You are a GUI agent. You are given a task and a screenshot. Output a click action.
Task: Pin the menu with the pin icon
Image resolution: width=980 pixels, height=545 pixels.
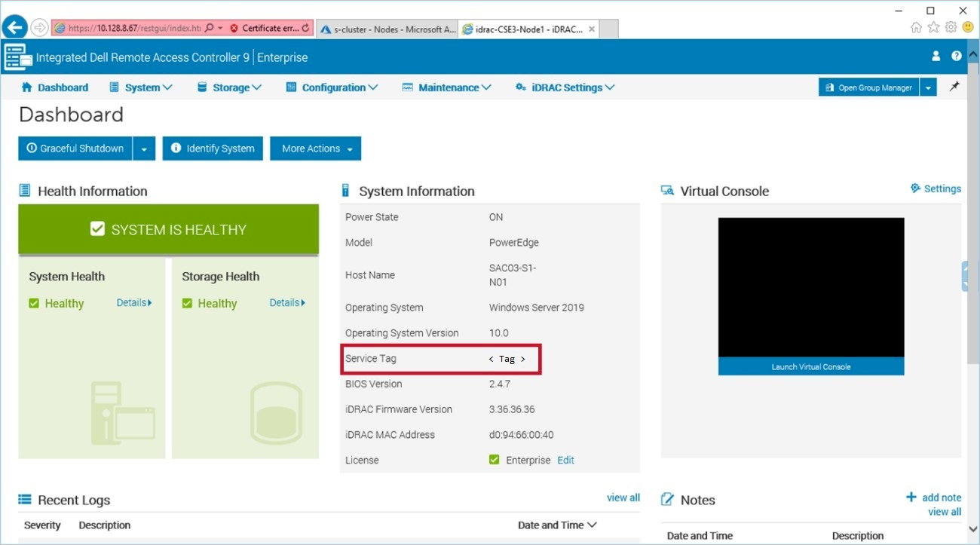954,87
